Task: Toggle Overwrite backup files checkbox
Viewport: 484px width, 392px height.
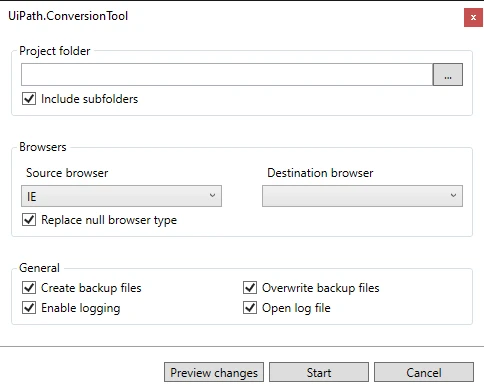Action: [250, 287]
